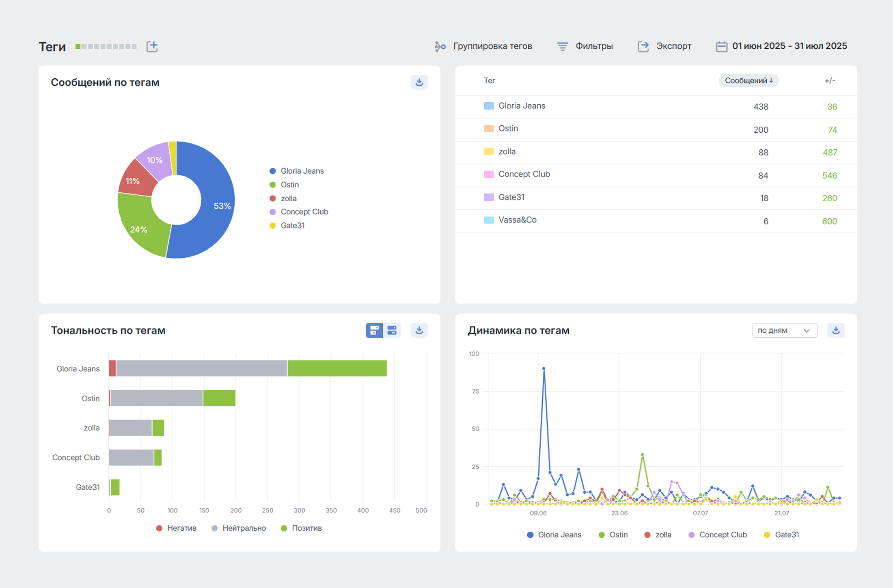Image resolution: width=893 pixels, height=588 pixels.
Task: Click Gloria Jeans positive green bar
Action: 337,368
